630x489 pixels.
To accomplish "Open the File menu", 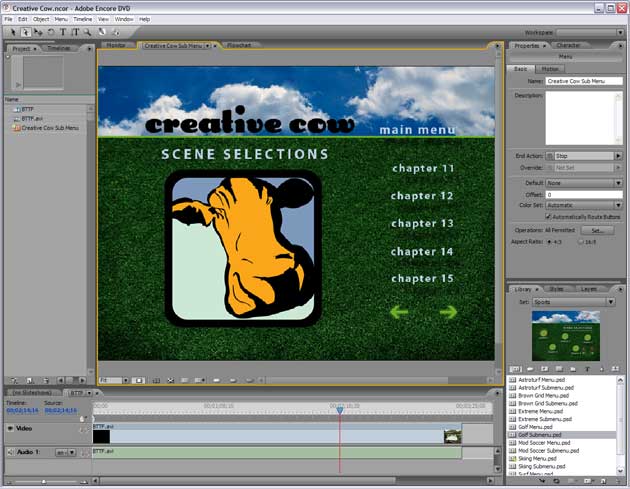I will [x=8, y=19].
